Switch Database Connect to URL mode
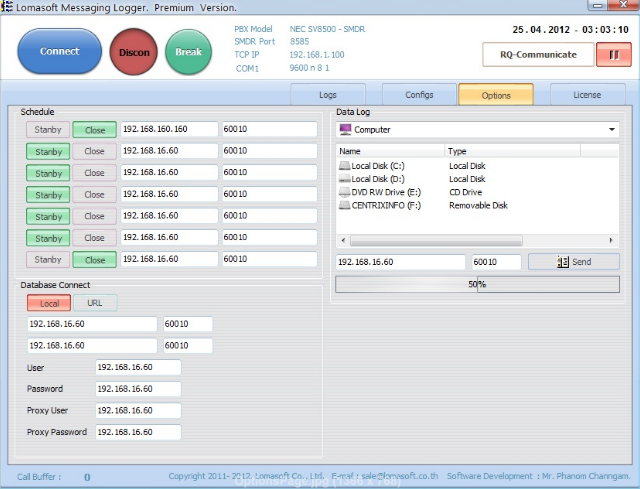Image resolution: width=640 pixels, height=489 pixels. [94, 303]
